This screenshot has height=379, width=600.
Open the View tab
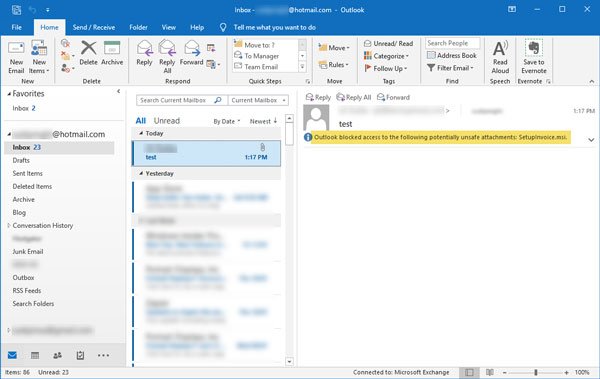tap(168, 27)
